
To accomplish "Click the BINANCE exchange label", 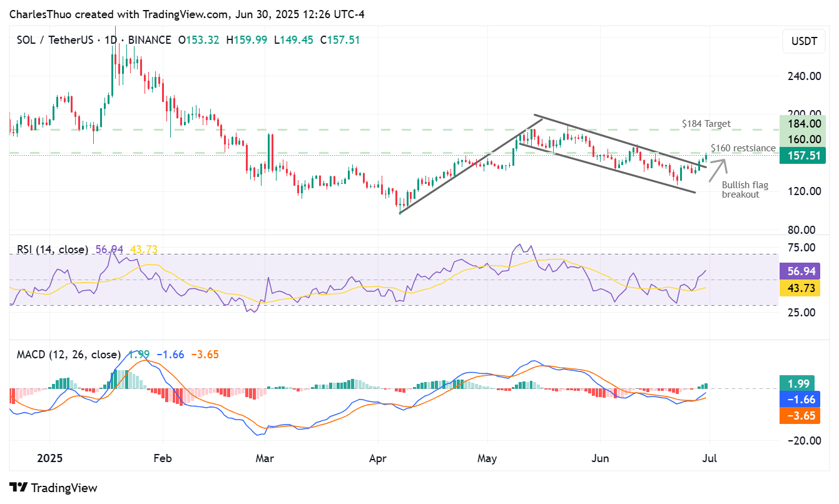I will tap(150, 39).
